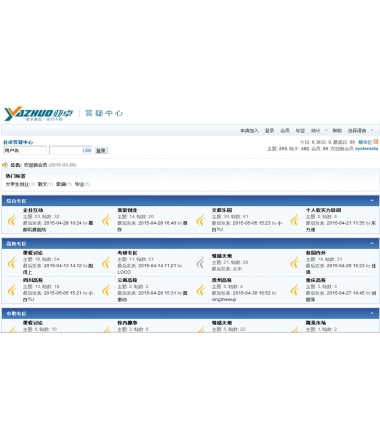Open the 考研专区 forum title

click(127, 253)
